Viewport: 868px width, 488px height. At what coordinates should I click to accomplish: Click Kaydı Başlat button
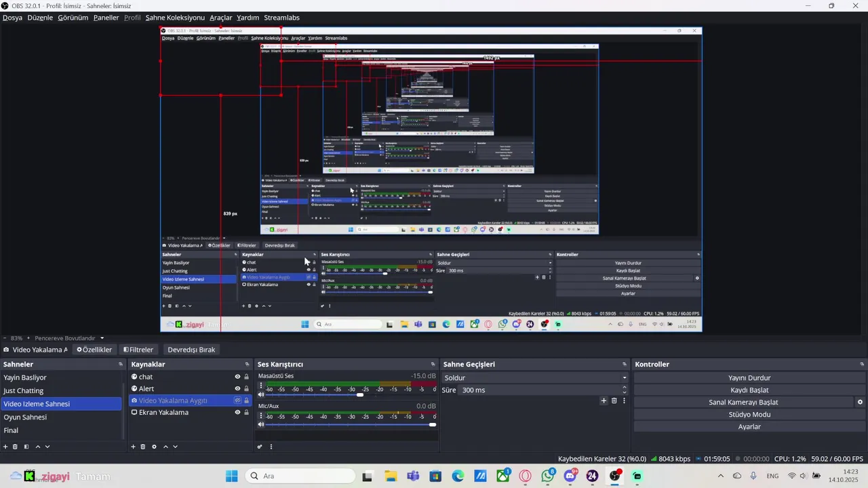tap(749, 390)
